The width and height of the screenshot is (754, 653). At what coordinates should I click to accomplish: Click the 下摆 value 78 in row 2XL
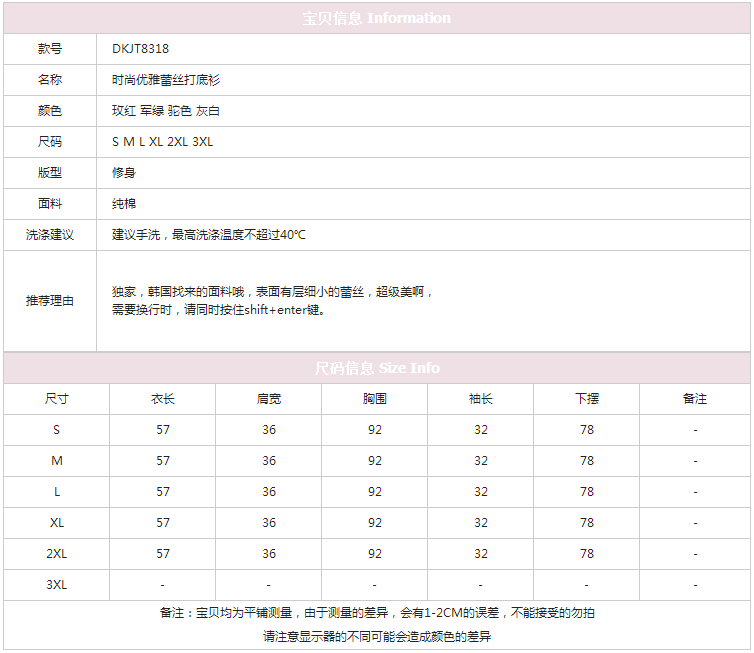pyautogui.click(x=587, y=554)
